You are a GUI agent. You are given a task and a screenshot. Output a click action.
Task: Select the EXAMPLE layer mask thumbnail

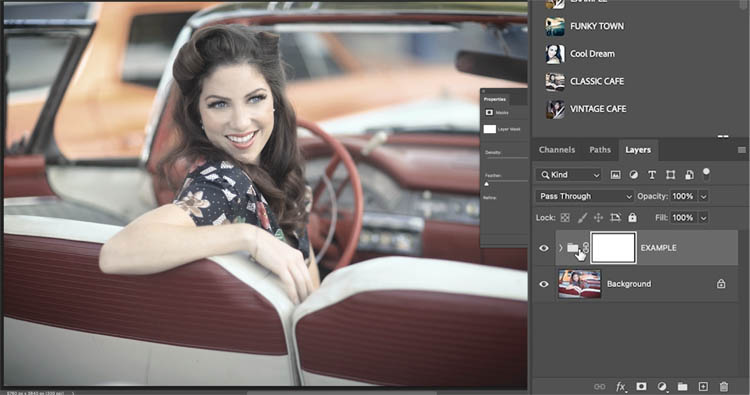(613, 248)
